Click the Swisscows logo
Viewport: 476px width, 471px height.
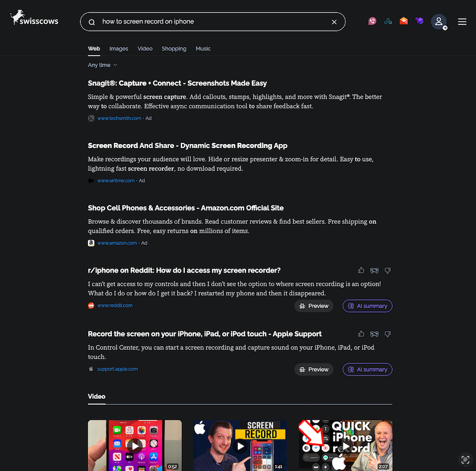[34, 18]
